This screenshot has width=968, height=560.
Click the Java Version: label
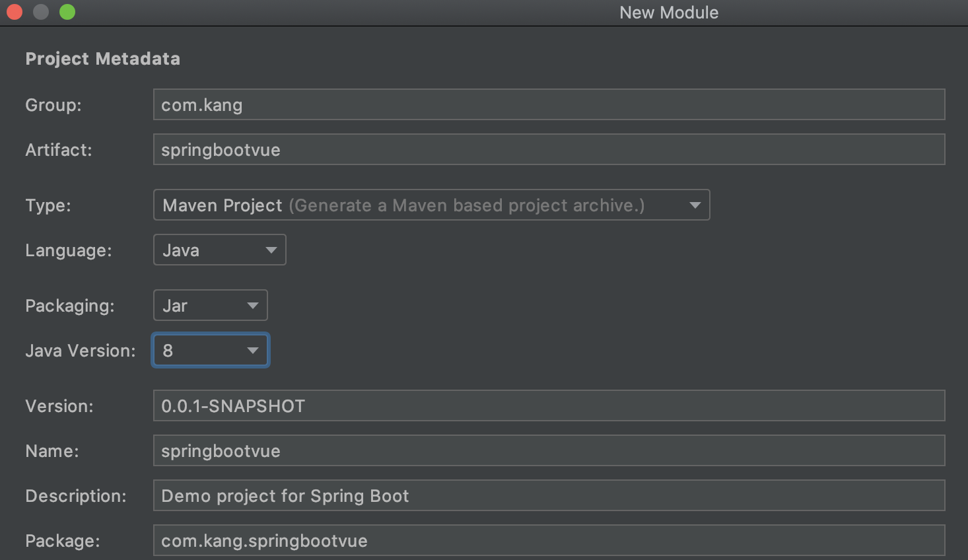click(x=80, y=351)
